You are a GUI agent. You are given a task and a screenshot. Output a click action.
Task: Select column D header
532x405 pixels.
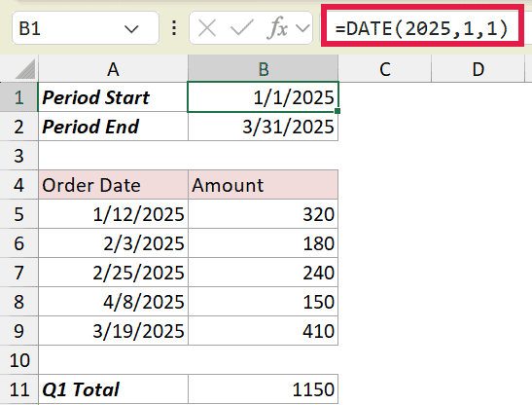click(479, 69)
